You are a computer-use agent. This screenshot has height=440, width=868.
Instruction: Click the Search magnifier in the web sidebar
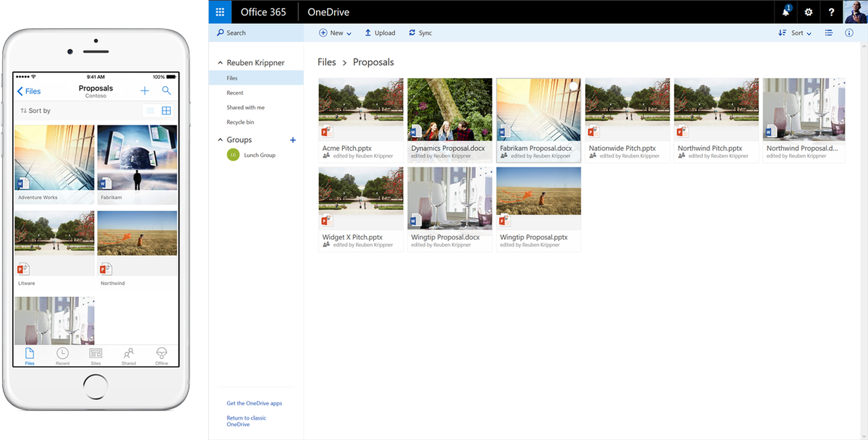click(x=221, y=33)
